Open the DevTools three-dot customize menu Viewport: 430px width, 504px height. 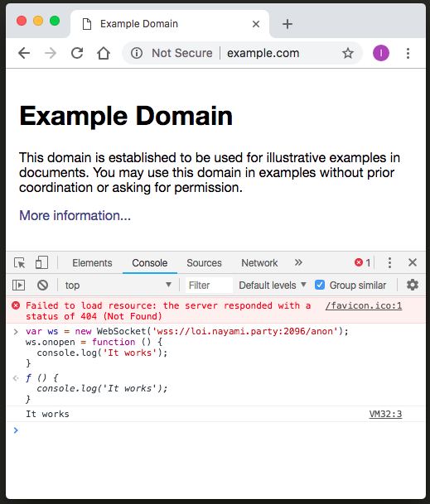coord(389,262)
